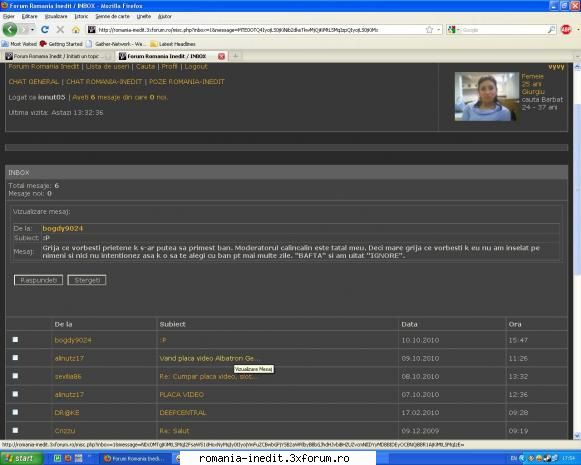Click the search magnifier icon
This screenshot has width=581, height=465.
click(x=551, y=30)
